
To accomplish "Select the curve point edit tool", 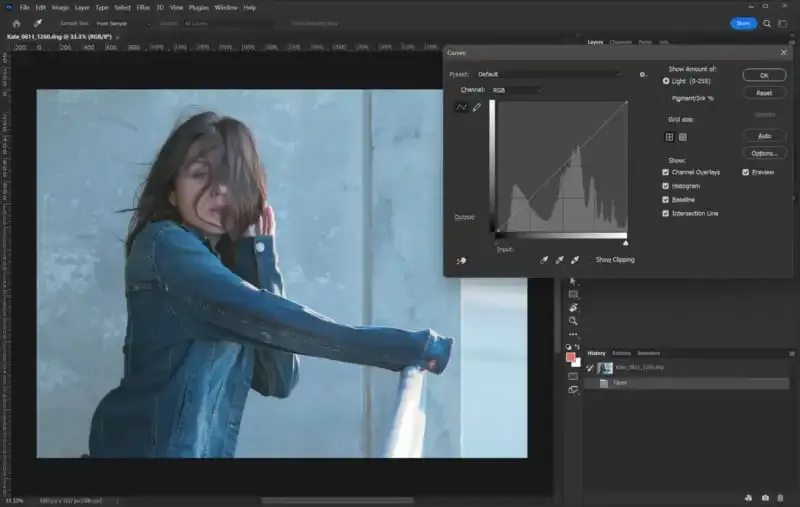I will click(463, 107).
